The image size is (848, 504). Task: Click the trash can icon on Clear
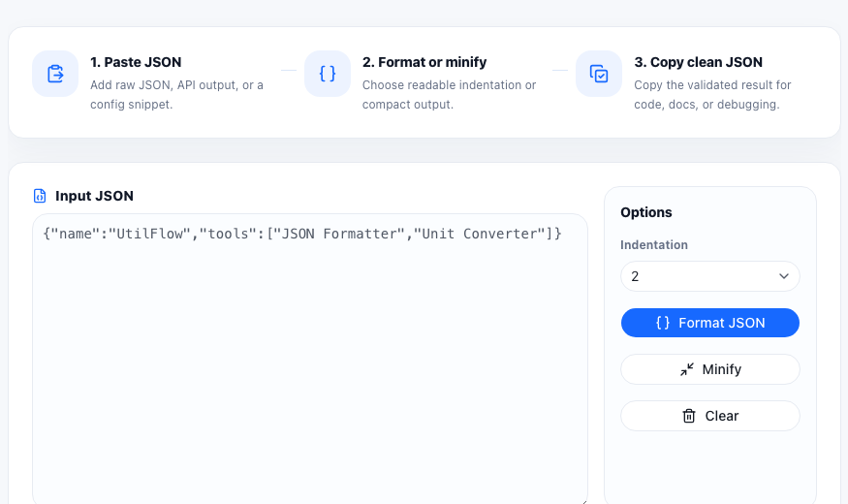[689, 416]
